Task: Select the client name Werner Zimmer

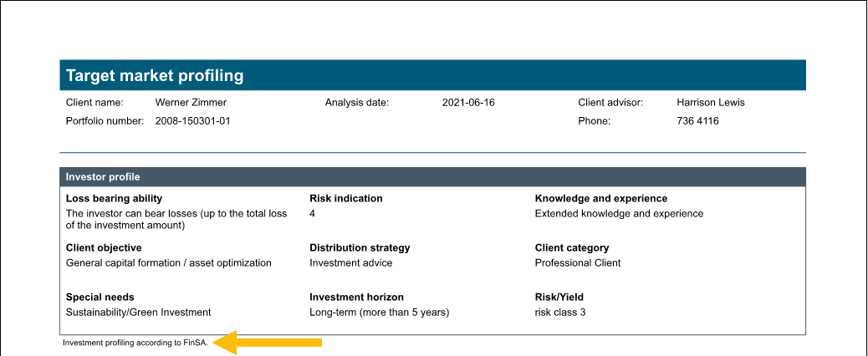Action: [x=191, y=103]
